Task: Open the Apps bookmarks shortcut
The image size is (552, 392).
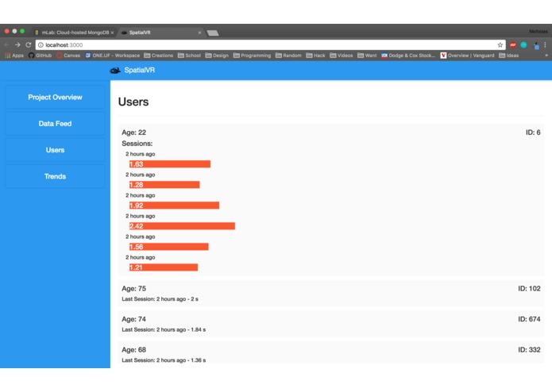Action: 14,56
